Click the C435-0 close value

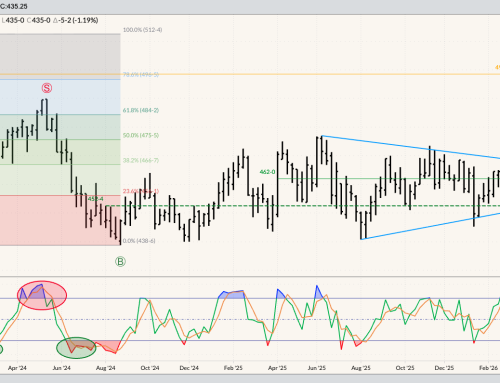pos(38,20)
